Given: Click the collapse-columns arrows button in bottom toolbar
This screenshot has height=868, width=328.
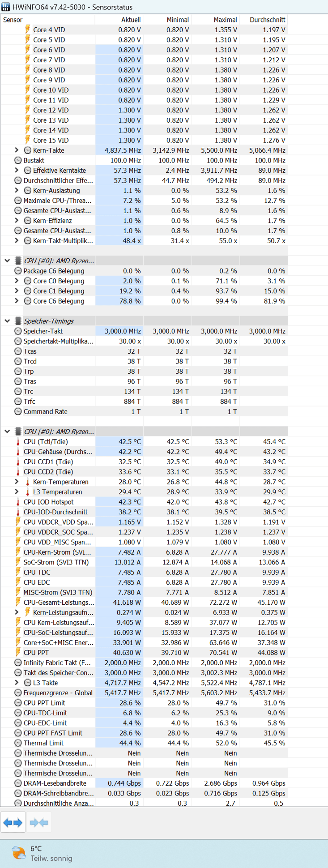Looking at the screenshot, I should click(38, 822).
